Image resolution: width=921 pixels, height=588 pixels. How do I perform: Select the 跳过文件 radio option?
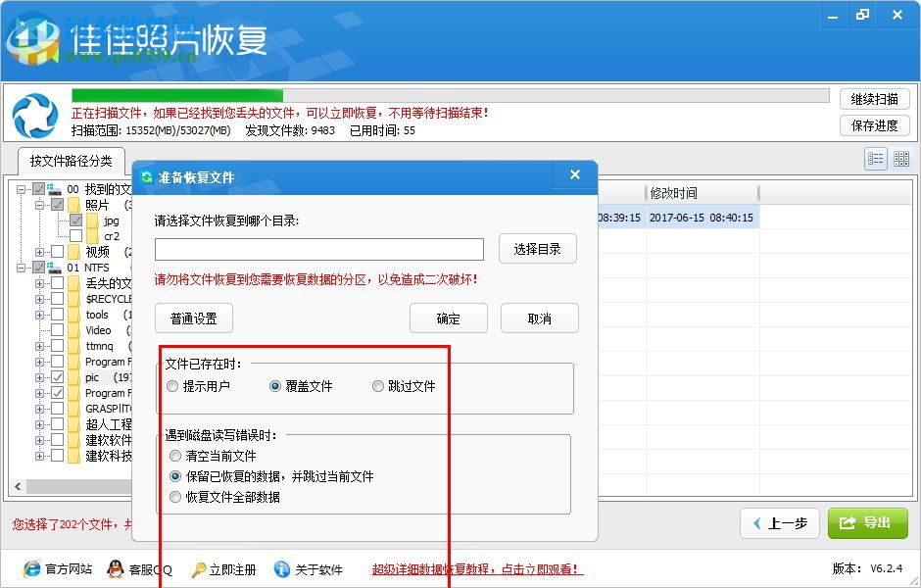(377, 385)
